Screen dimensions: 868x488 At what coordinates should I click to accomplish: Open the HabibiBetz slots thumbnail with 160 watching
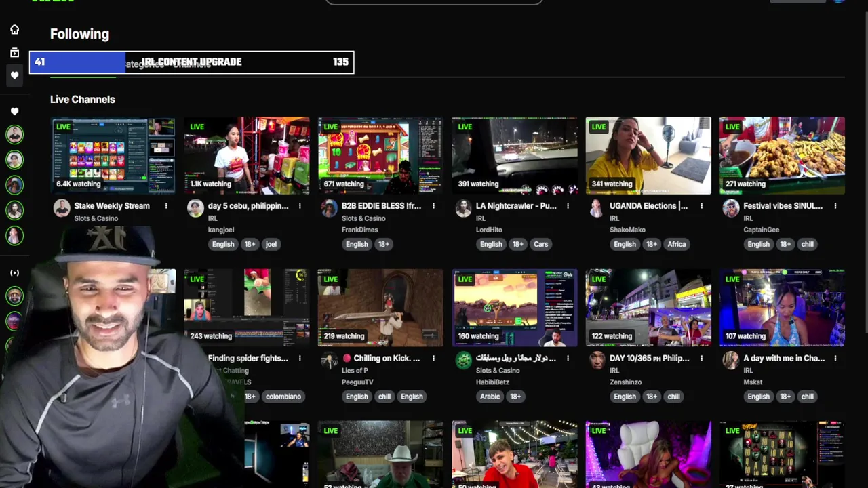coord(515,308)
